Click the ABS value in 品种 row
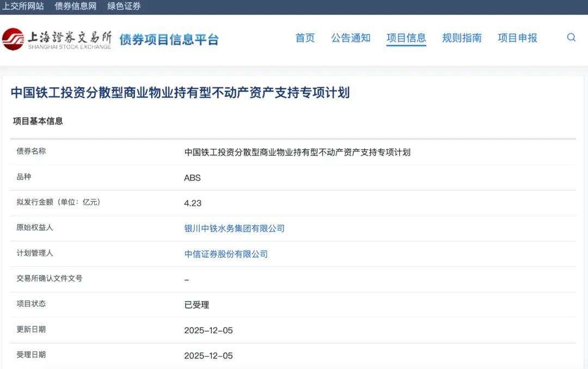Screen dimensions: 588x369 coord(192,178)
